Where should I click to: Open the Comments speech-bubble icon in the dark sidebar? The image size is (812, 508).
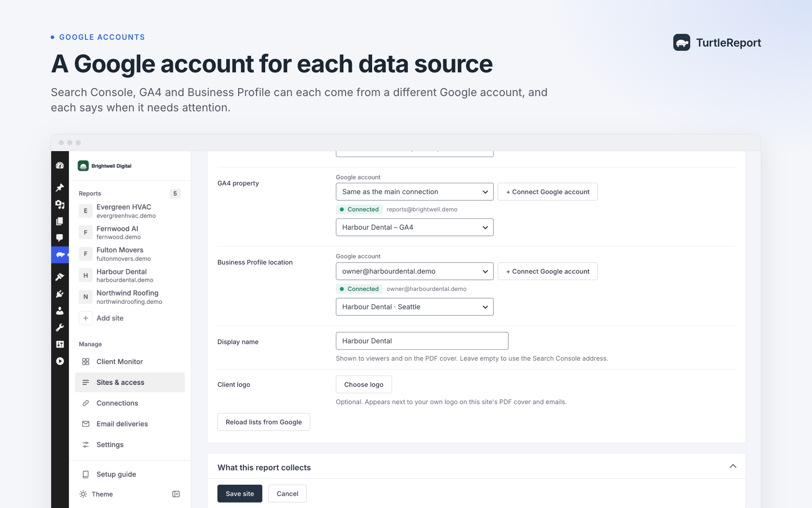60,238
